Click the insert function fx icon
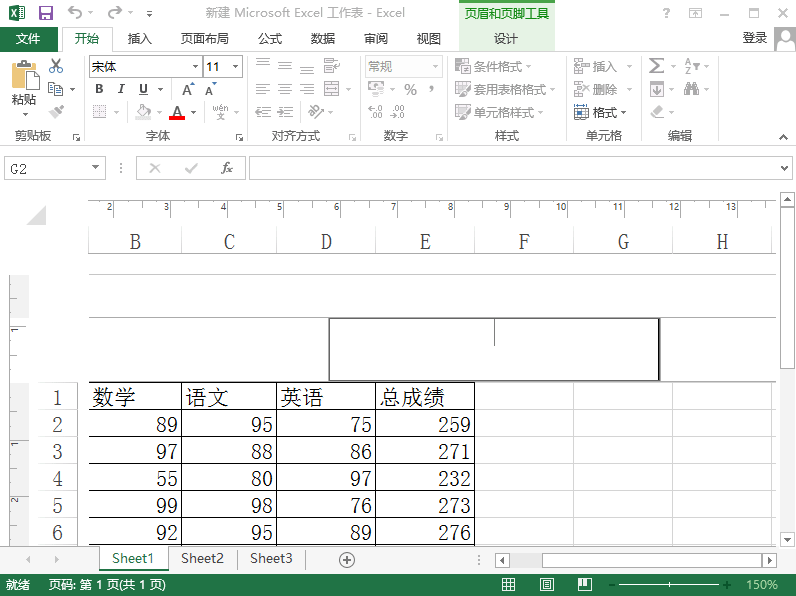Image resolution: width=796 pixels, height=596 pixels. click(x=227, y=168)
